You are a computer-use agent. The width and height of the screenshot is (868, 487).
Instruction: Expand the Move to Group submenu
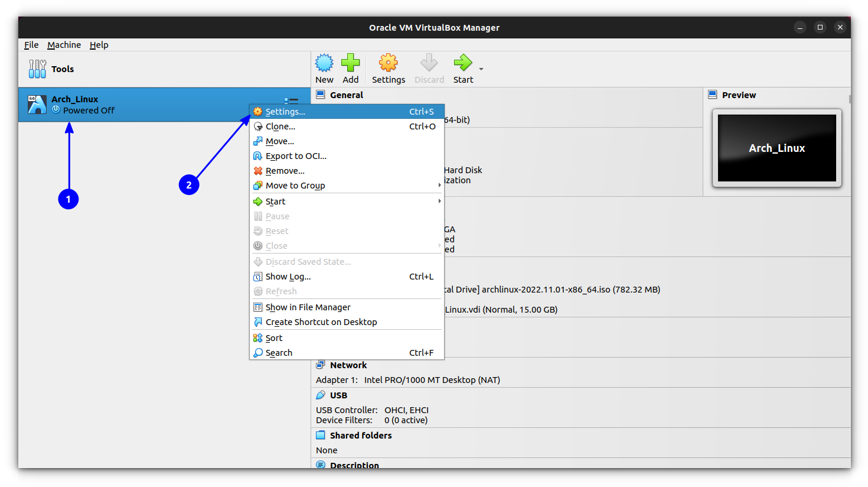click(x=347, y=186)
